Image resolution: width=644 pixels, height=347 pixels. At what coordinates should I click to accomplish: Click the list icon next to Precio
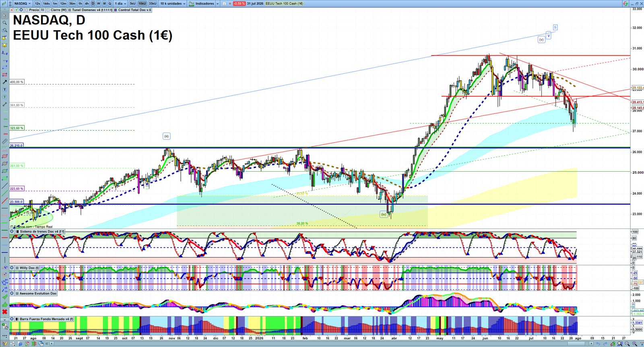pyautogui.click(x=43, y=10)
